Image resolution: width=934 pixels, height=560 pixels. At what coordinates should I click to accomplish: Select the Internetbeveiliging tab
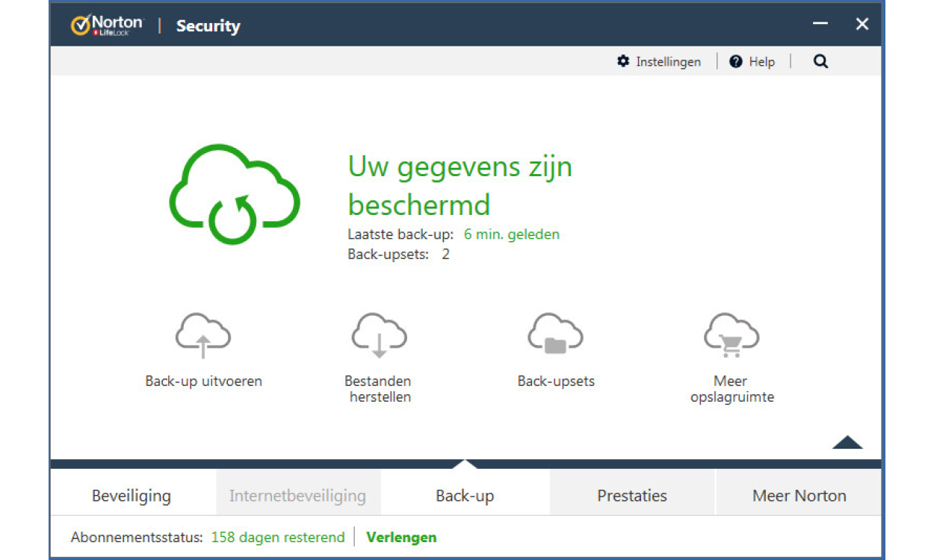click(x=297, y=496)
